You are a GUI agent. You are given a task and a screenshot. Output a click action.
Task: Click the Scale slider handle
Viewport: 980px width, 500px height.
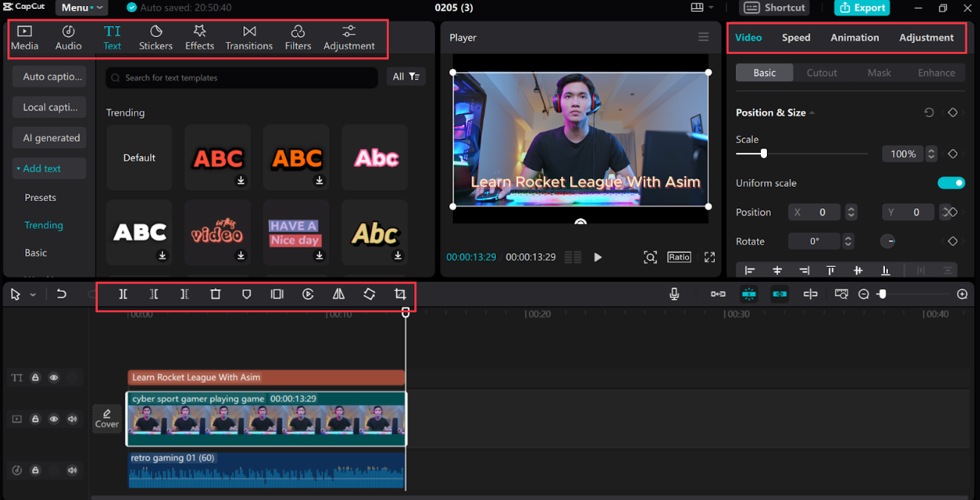[x=763, y=154]
